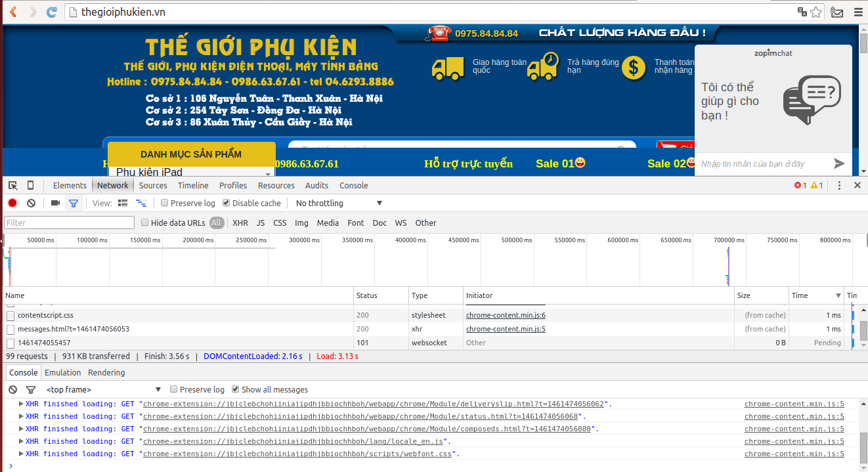Uncheck Show all messages checkbox
The height and width of the screenshot is (472, 868).
(x=236, y=389)
